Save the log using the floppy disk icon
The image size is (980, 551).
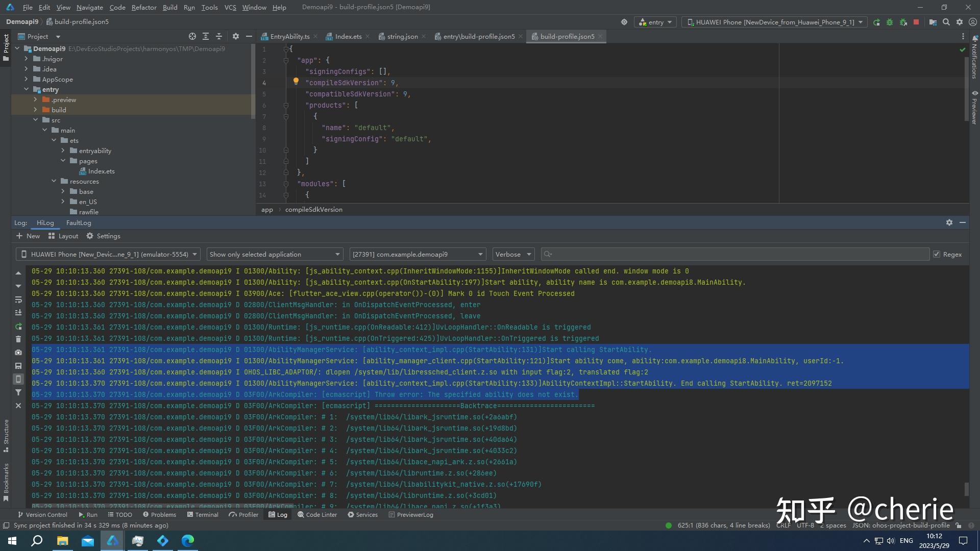[18, 366]
